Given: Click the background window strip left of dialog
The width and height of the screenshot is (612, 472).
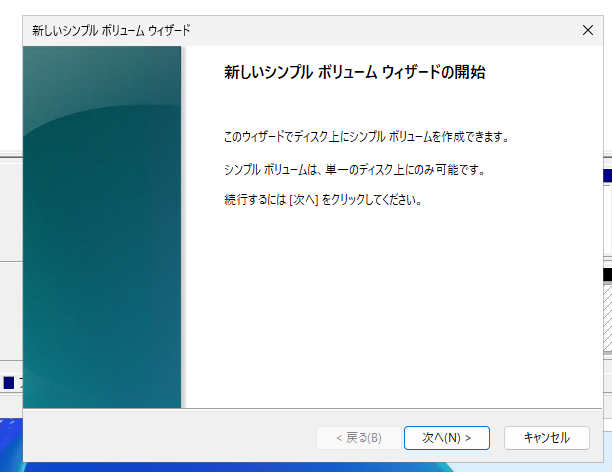Looking at the screenshot, I should click(10, 220).
